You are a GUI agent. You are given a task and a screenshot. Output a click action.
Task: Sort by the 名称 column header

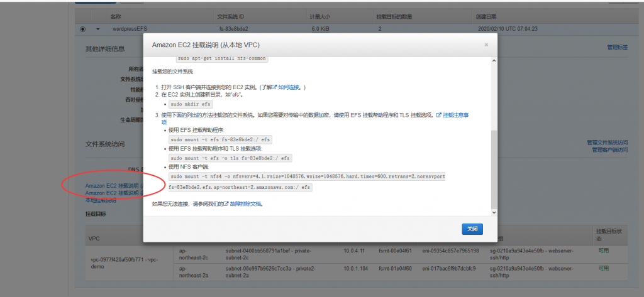click(116, 17)
